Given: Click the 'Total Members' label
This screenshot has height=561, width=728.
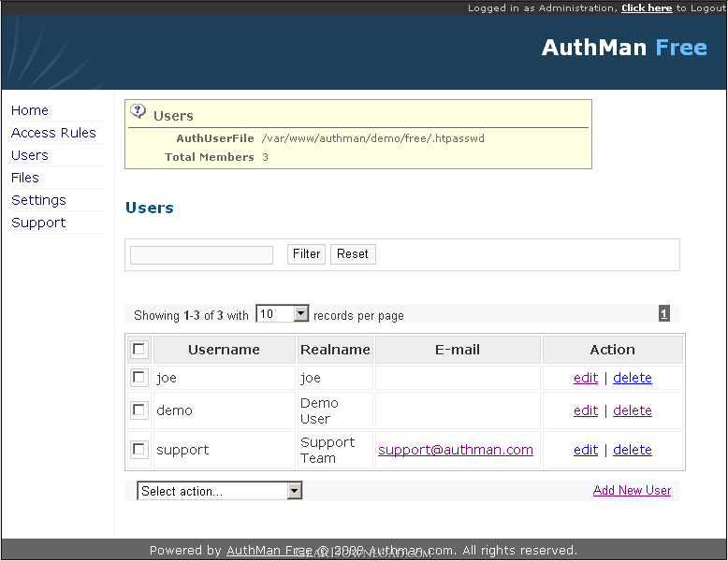Looking at the screenshot, I should click(x=210, y=157).
